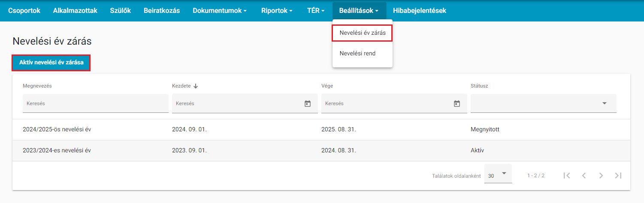
Task: Expand the Dokumentumok menu
Action: click(220, 11)
